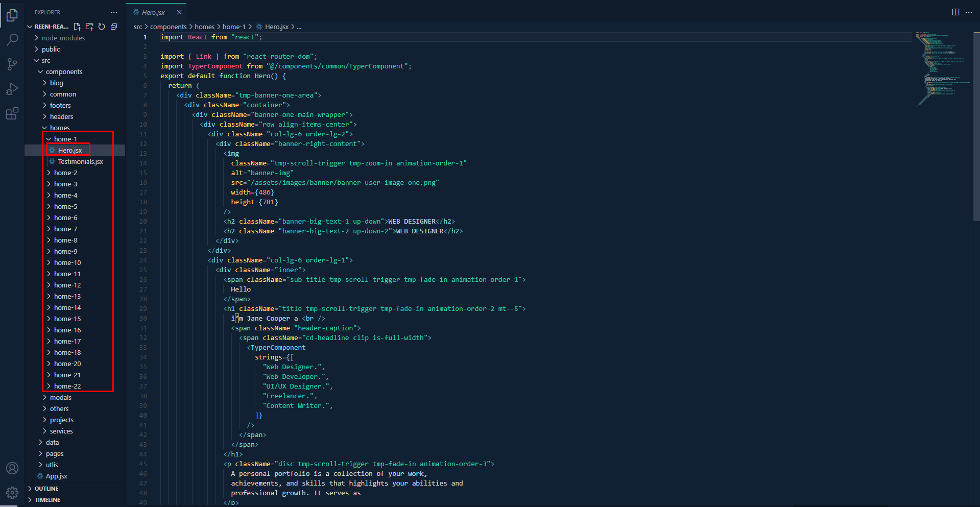Open Testimonials.jsx in the file tree
The image size is (980, 507).
pyautogui.click(x=80, y=161)
